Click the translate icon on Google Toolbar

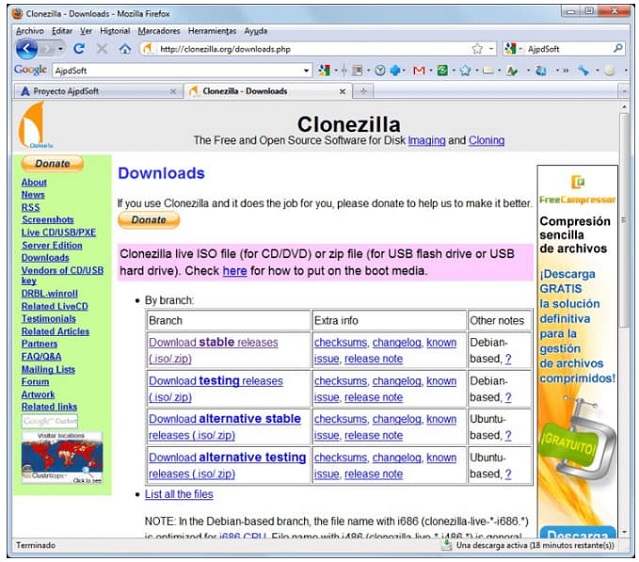[541, 71]
